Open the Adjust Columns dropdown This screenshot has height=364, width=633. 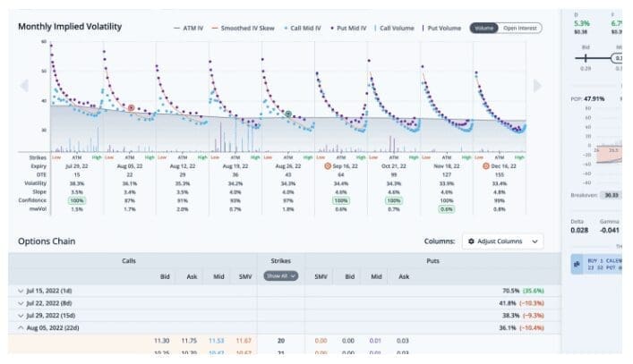(x=503, y=241)
